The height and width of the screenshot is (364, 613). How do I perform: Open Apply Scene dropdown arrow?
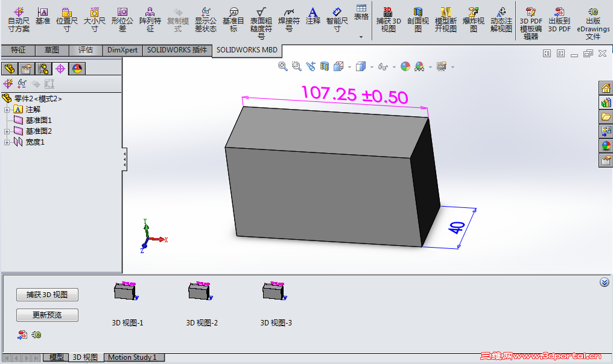click(x=430, y=67)
